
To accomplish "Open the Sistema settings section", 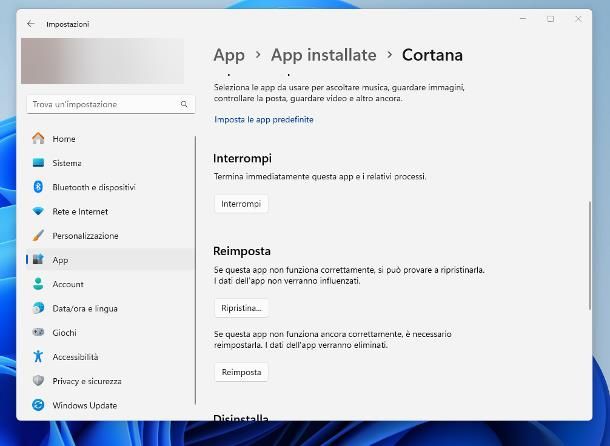I will coord(110,163).
